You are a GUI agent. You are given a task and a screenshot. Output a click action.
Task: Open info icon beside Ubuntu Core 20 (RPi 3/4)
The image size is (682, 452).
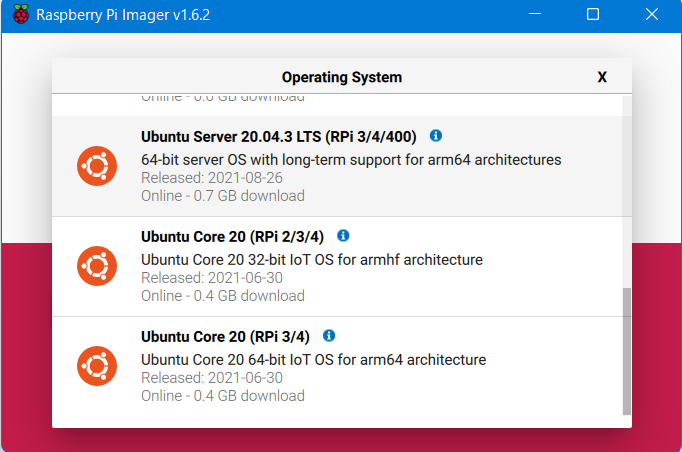tap(329, 336)
